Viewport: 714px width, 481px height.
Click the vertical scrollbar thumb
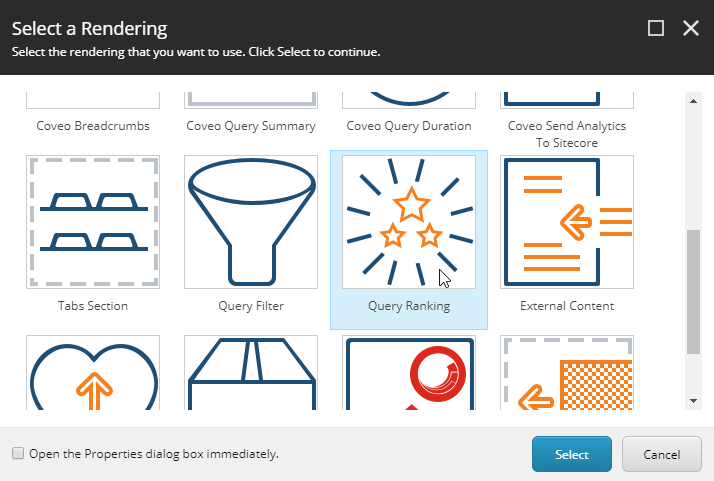[x=694, y=292]
